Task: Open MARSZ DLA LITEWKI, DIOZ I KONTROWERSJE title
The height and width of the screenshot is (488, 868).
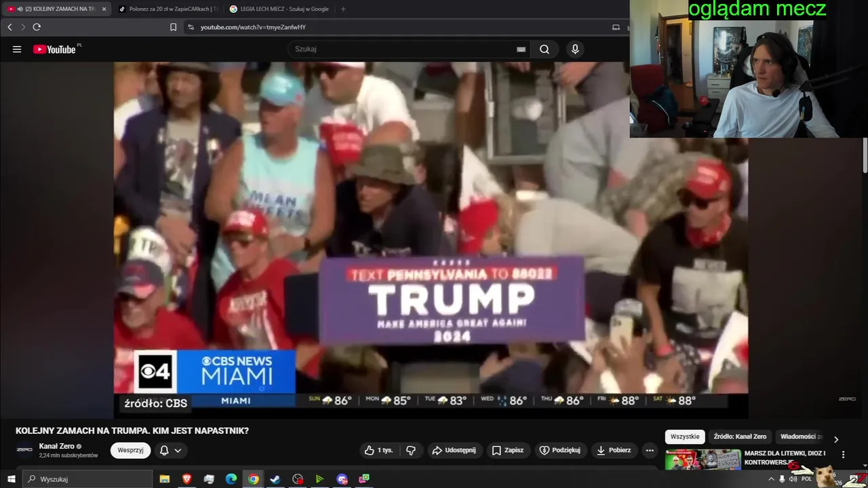Action: (785, 457)
